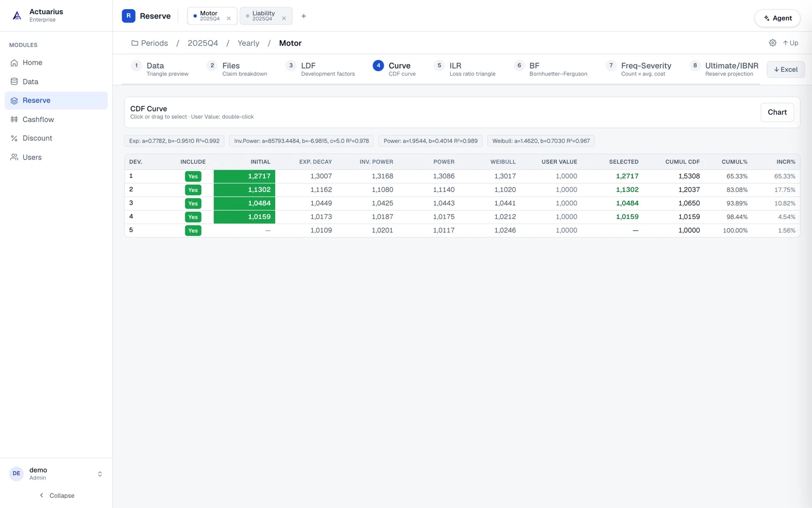812x508 pixels.
Task: Click the Actuarius logo icon
Action: (x=17, y=16)
